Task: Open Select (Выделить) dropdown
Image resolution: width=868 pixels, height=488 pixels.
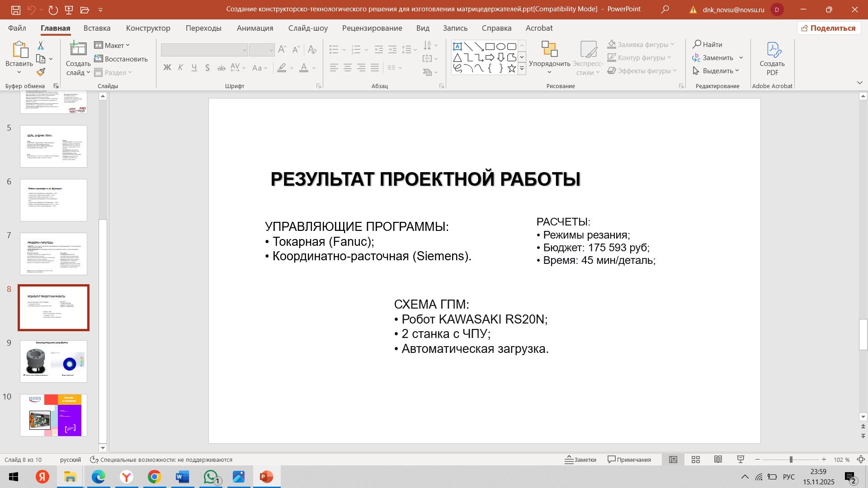Action: (x=717, y=71)
